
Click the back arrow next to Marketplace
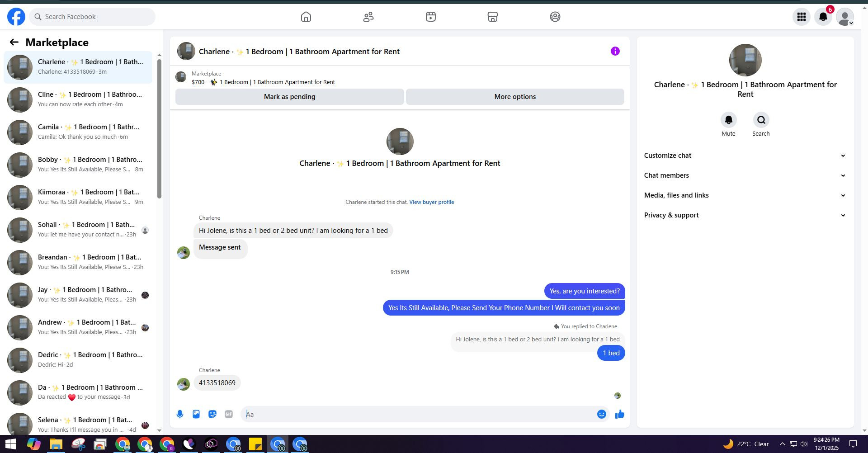14,42
